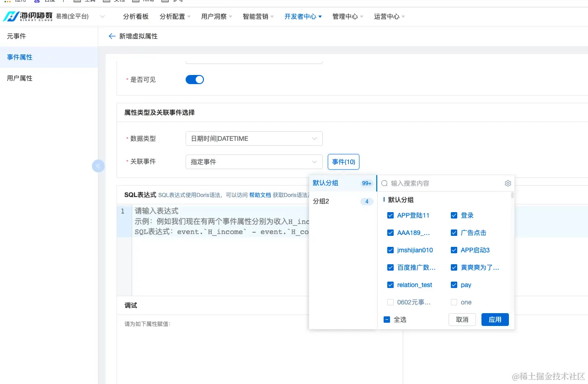Open the gear settings in the event popup
This screenshot has height=384, width=588.
[508, 183]
